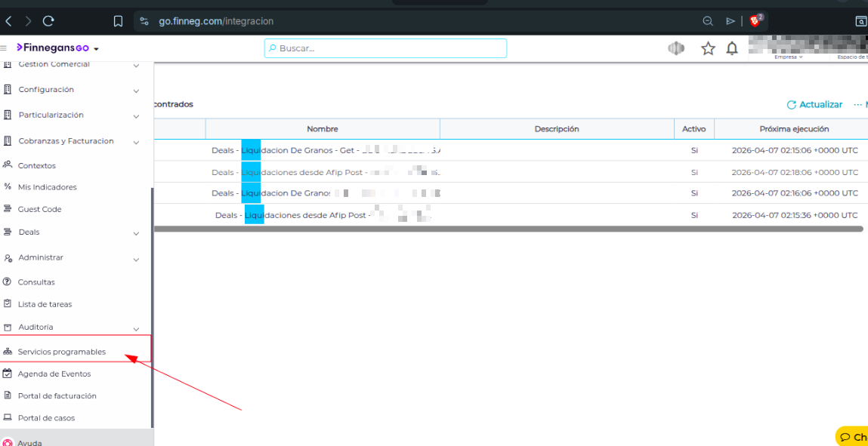Click the Buscar search field
Image resolution: width=868 pixels, height=446 pixels.
(x=385, y=48)
